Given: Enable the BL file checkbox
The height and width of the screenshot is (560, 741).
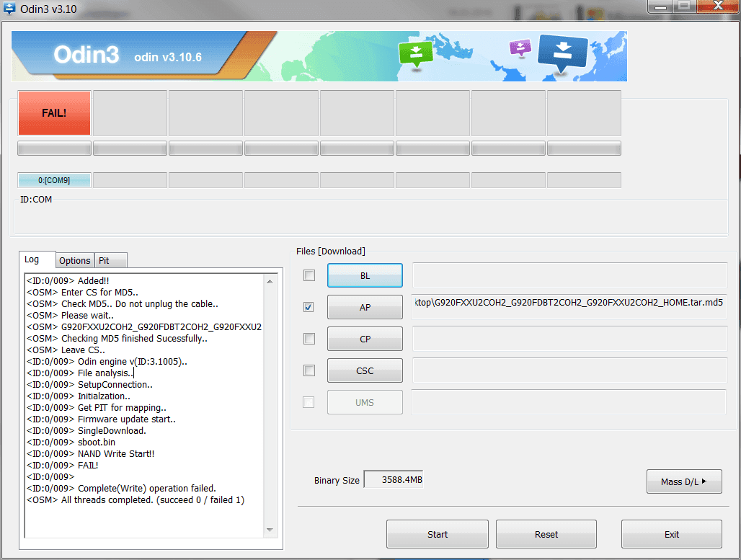Looking at the screenshot, I should click(309, 275).
